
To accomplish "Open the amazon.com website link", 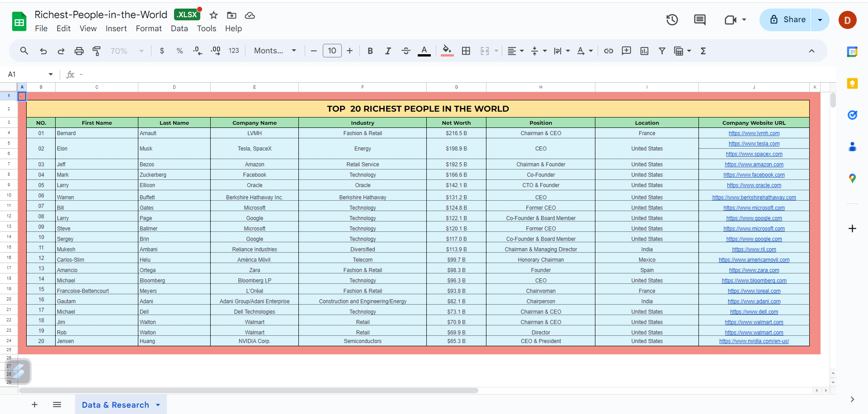I will click(x=754, y=165).
